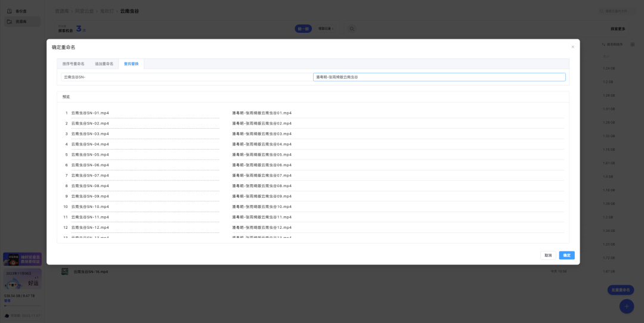Click the 领取记录 link
The width and height of the screenshot is (644, 323).
pyautogui.click(x=326, y=29)
